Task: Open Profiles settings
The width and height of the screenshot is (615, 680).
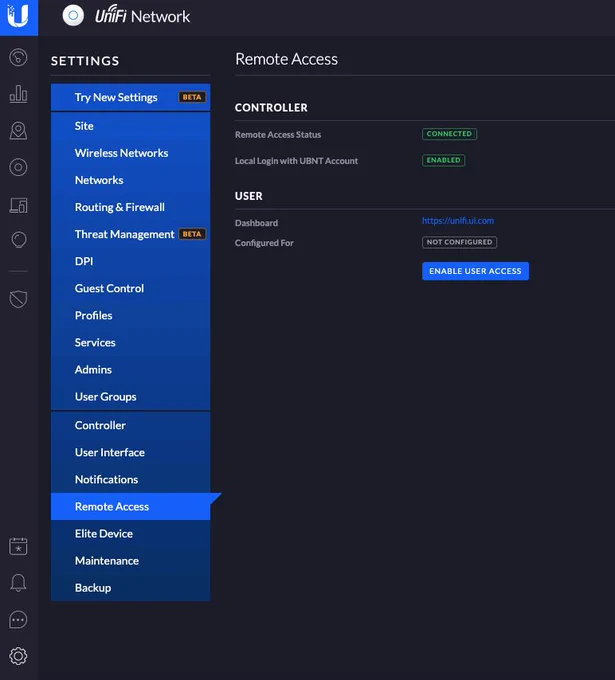Action: (131, 315)
